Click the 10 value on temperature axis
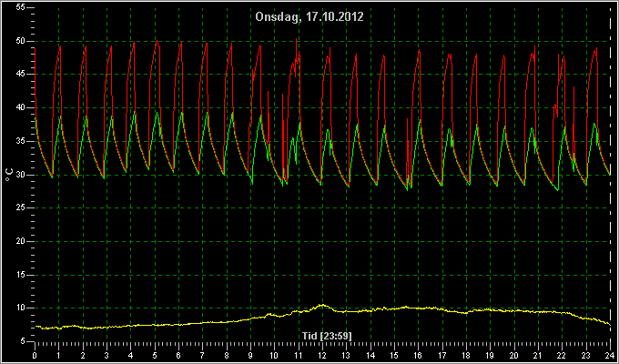 (x=21, y=308)
